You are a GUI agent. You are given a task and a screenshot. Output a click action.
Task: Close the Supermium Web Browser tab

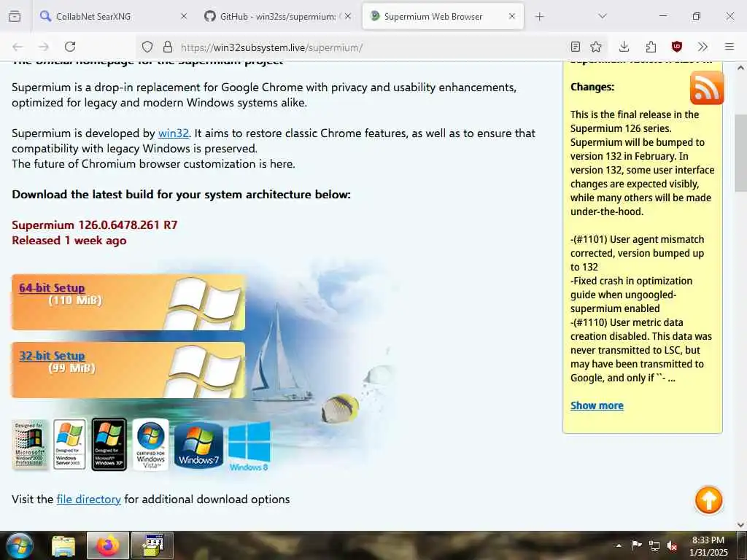point(511,16)
